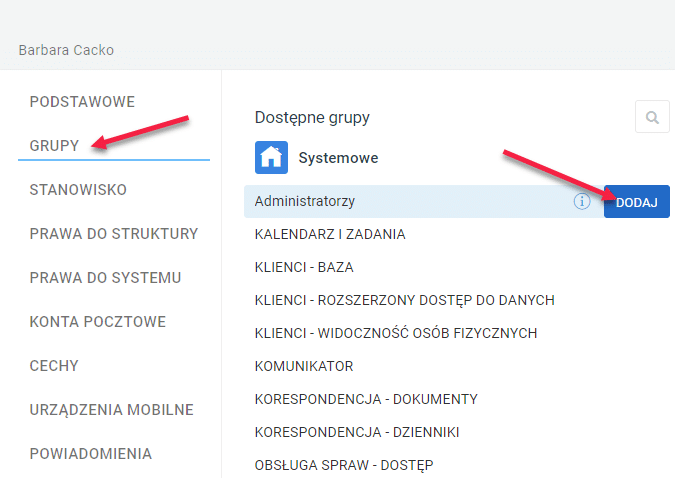Add Administratorzy group with DODAJ button
Viewport: 675px width, 478px height.
(636, 202)
